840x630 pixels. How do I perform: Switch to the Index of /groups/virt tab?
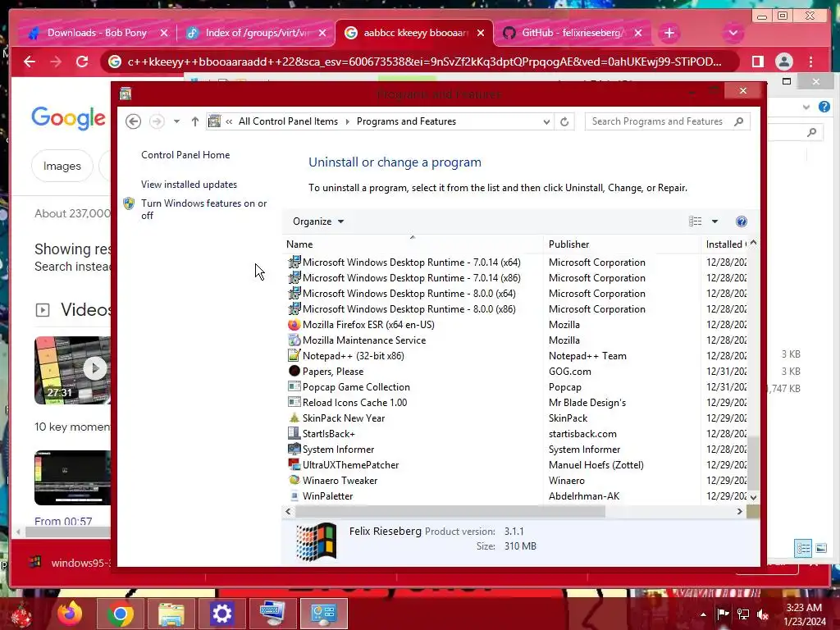257,33
